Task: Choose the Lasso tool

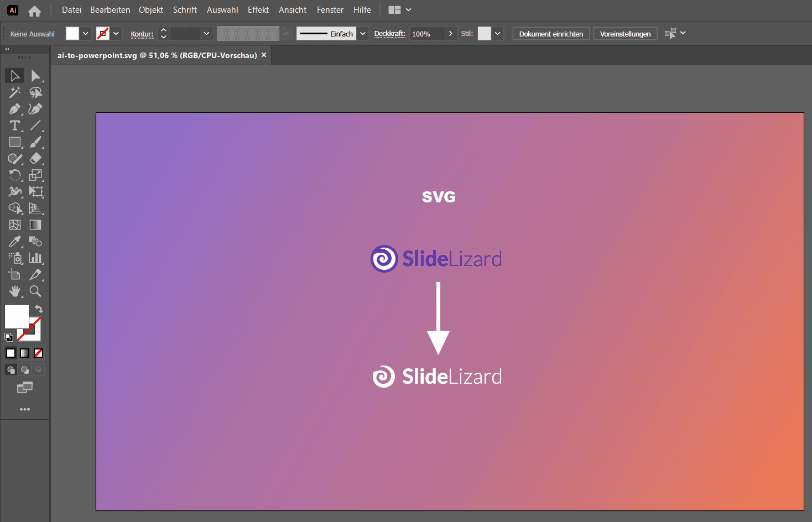Action: point(36,92)
